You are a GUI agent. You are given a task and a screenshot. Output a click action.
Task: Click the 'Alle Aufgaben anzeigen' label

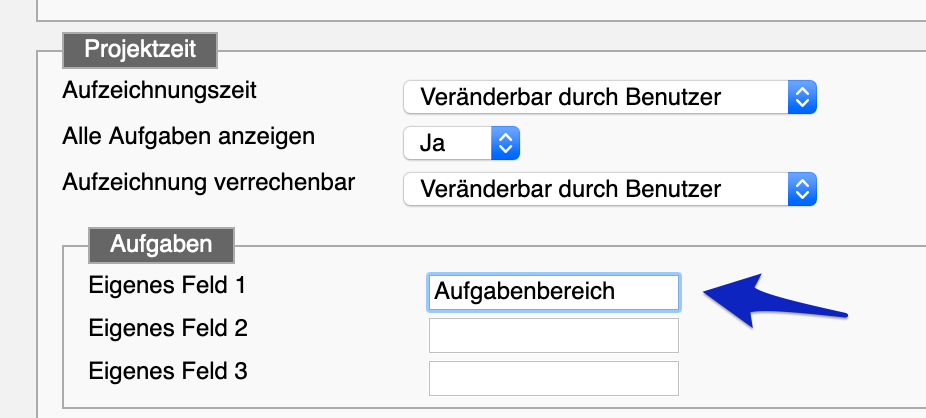(188, 137)
